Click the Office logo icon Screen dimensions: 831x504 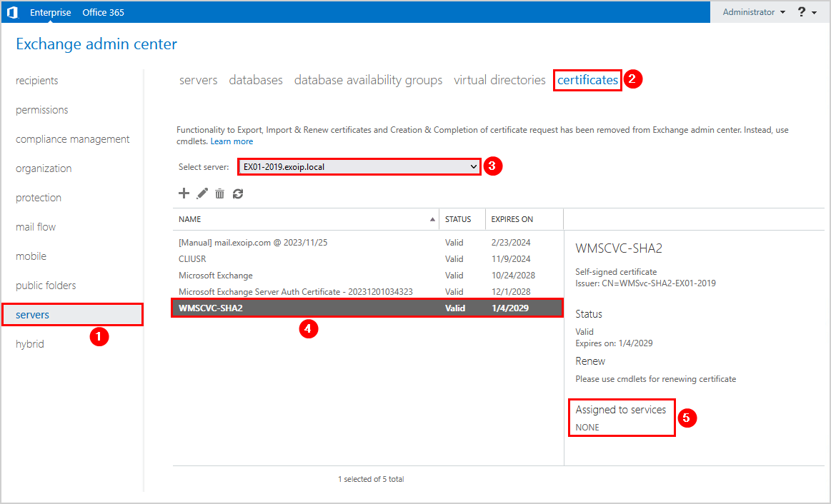click(12, 12)
